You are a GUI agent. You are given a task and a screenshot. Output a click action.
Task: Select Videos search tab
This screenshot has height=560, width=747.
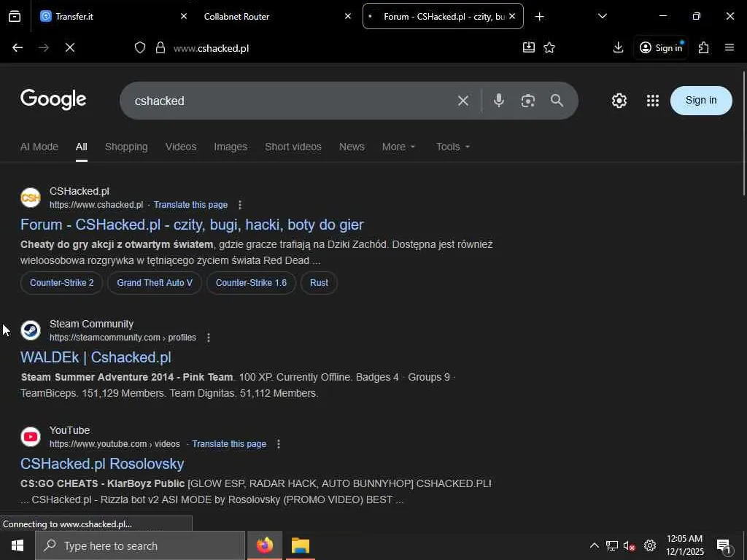click(x=181, y=147)
